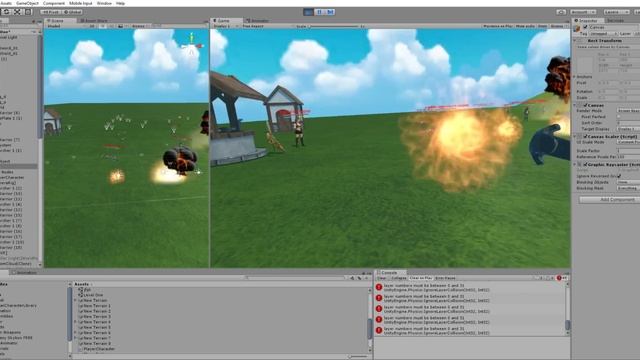Viewport: 640px width, 360px height.
Task: Open the Tag dropdown in Inspector
Action: (603, 34)
